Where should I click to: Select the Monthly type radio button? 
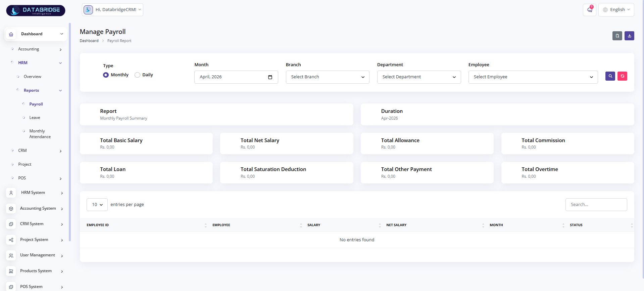pyautogui.click(x=106, y=75)
